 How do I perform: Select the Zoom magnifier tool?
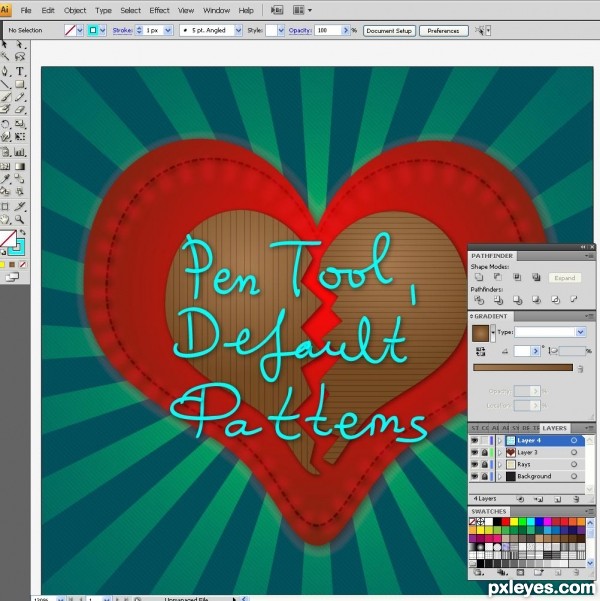click(x=20, y=220)
